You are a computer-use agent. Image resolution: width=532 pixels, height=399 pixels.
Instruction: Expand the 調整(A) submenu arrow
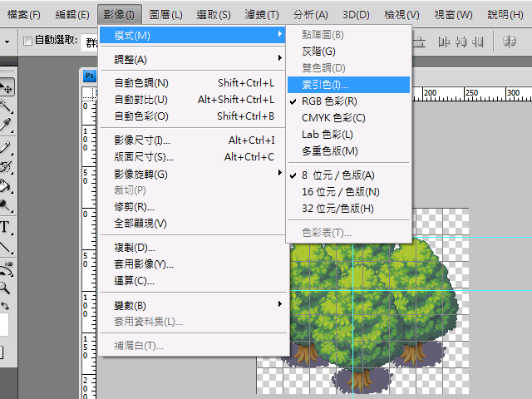point(280,58)
